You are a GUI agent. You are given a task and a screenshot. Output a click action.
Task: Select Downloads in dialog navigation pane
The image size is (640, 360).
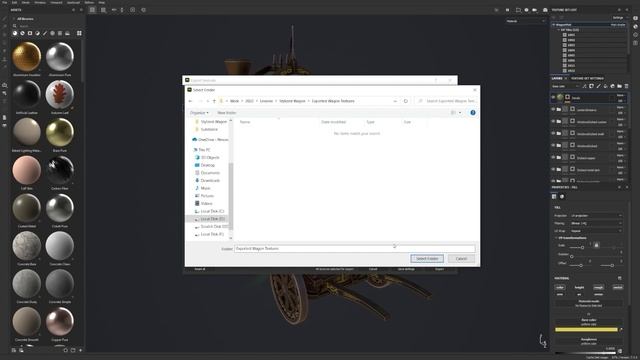(210, 180)
